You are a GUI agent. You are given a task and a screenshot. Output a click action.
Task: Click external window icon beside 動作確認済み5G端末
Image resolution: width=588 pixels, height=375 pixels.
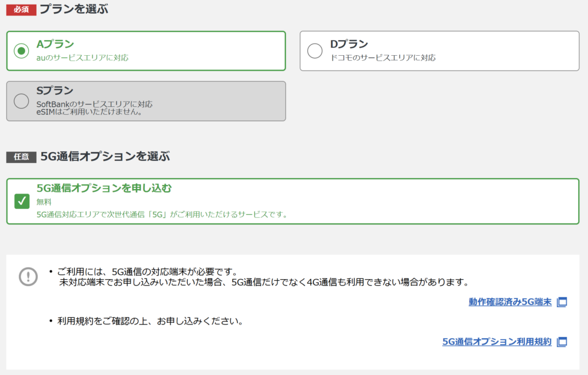pos(562,302)
